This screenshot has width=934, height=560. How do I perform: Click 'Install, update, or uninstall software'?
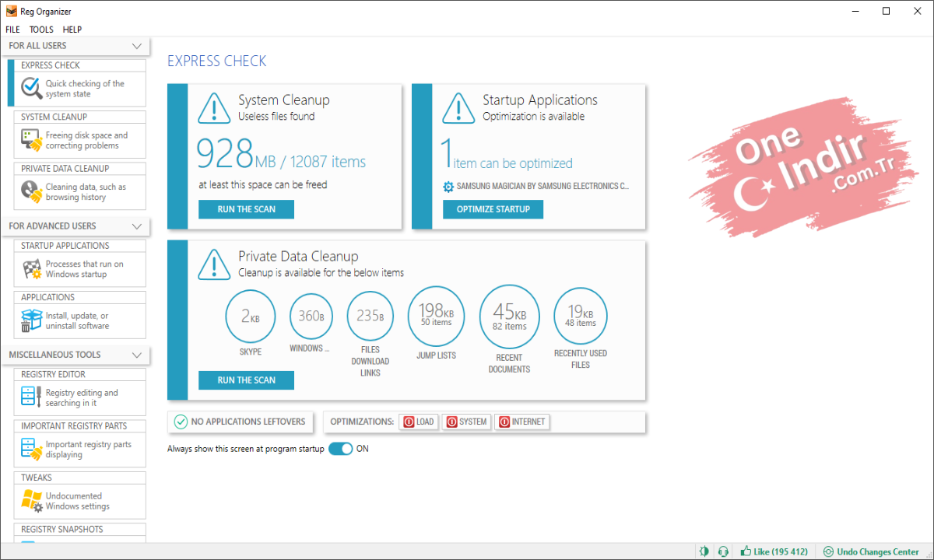pyautogui.click(x=77, y=320)
